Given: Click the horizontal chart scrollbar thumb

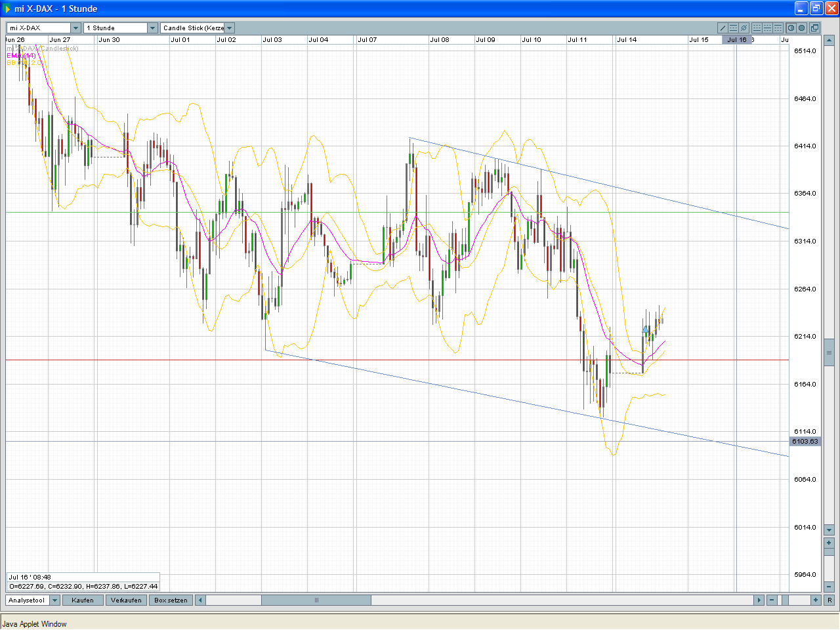Looking at the screenshot, I should [x=316, y=600].
